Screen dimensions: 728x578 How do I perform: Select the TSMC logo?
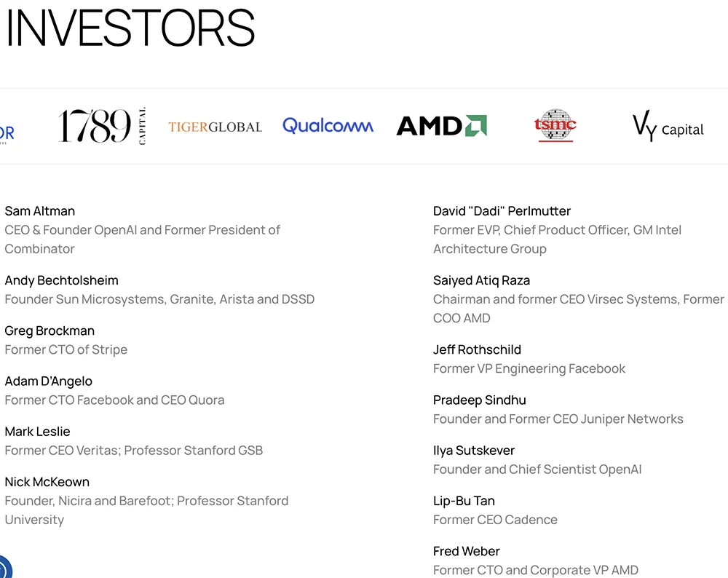[x=555, y=126]
